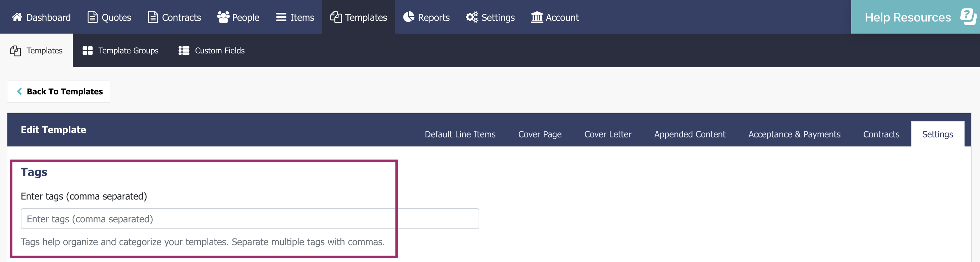Click the Back To Templates chevron icon
This screenshot has width=980, height=262.
tap(19, 91)
